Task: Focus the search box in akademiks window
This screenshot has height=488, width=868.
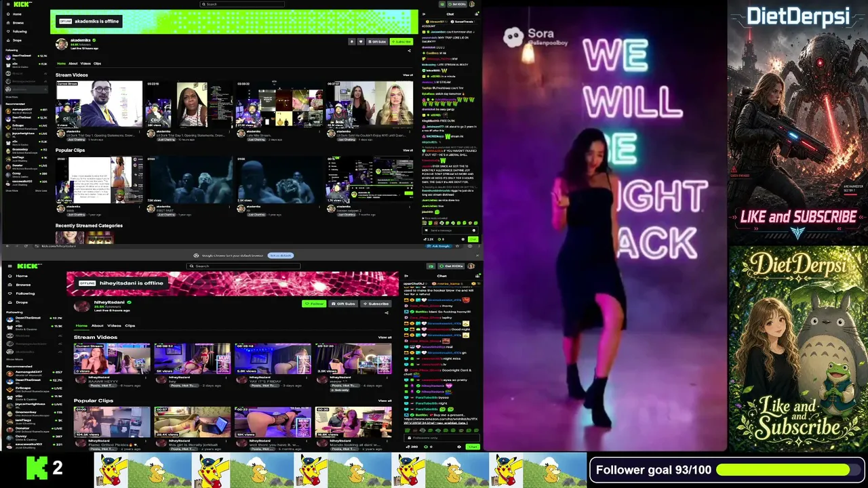Action: [x=242, y=4]
